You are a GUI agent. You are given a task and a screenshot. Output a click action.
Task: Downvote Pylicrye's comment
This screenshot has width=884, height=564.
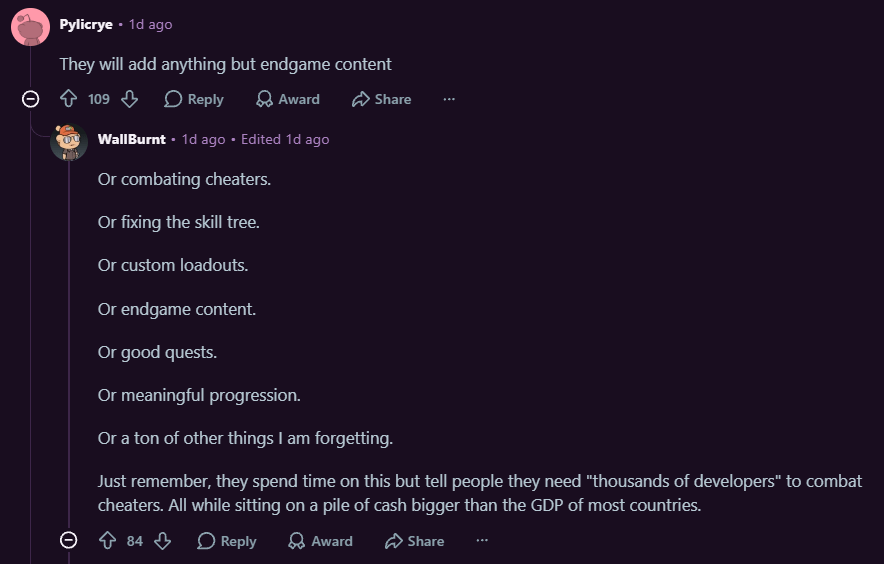[130, 99]
